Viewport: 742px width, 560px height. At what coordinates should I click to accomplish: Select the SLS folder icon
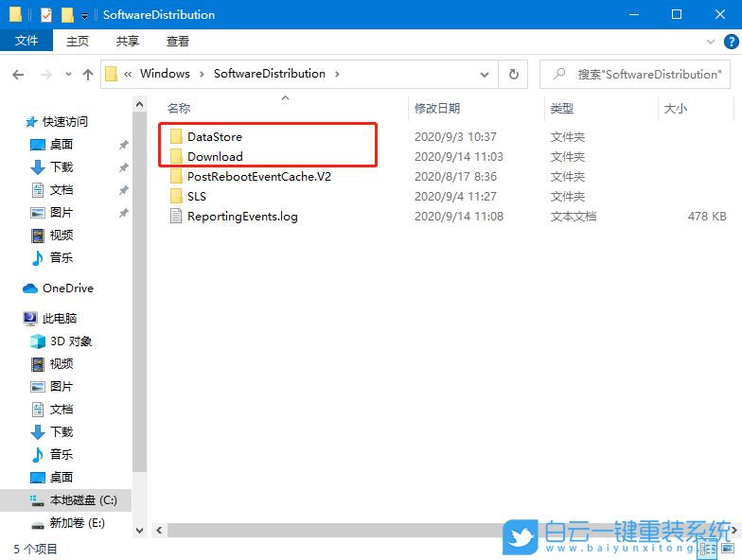coord(176,197)
